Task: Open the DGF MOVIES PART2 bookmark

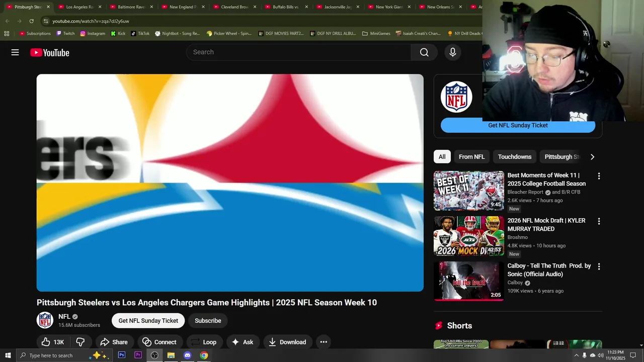Action: 281,34
